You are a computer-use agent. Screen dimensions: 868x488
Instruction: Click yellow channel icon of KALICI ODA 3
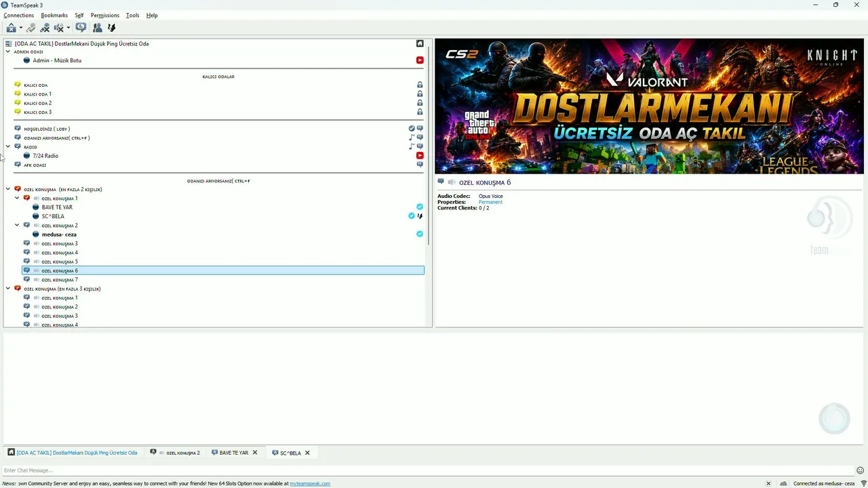point(18,112)
